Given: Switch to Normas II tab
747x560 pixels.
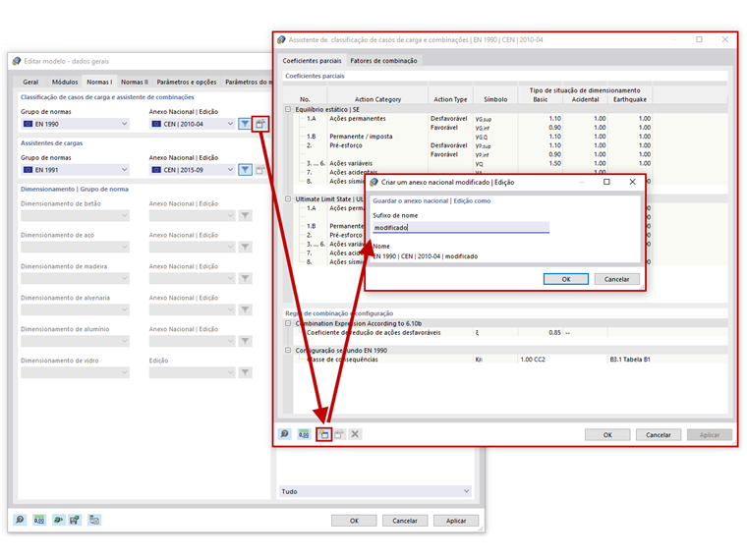Looking at the screenshot, I should pos(135,82).
